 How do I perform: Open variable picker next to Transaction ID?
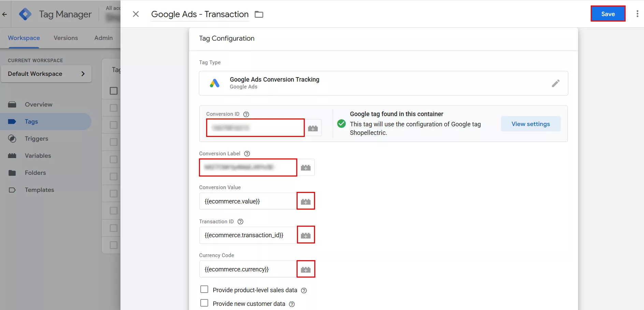[305, 235]
